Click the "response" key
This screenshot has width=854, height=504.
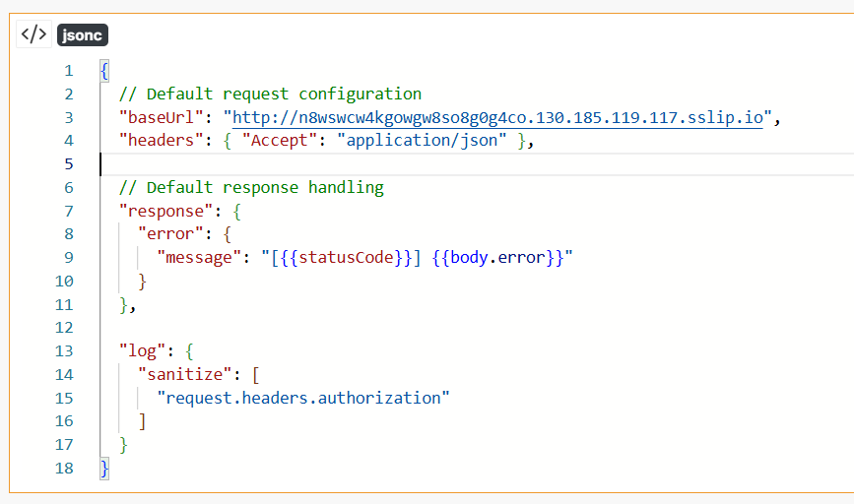point(166,212)
